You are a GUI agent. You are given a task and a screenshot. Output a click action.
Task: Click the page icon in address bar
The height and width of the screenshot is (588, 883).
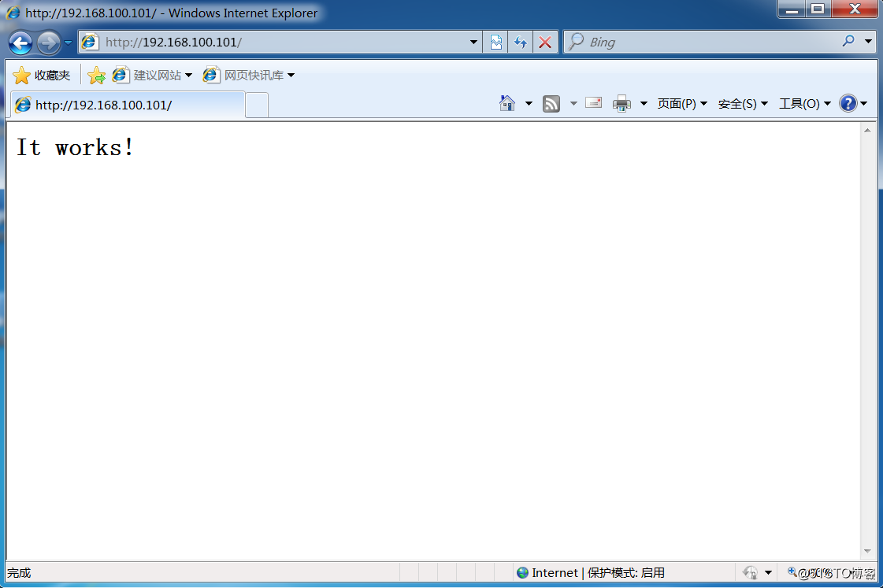click(90, 43)
